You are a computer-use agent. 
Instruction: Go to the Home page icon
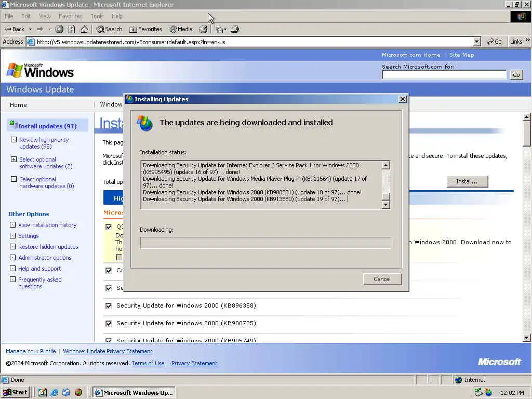click(84, 29)
